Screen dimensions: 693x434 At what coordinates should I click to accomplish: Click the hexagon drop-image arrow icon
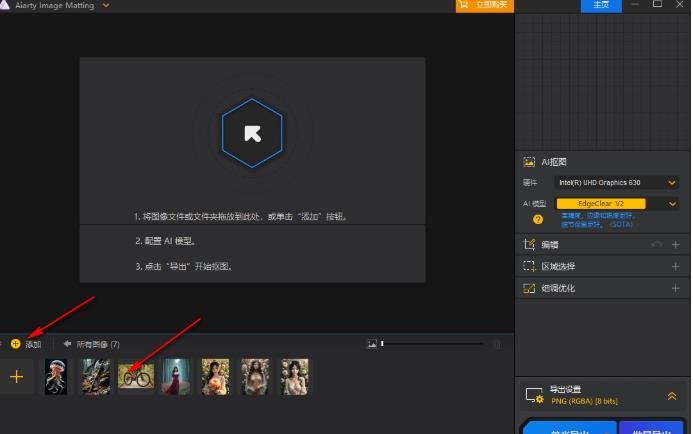click(252, 133)
